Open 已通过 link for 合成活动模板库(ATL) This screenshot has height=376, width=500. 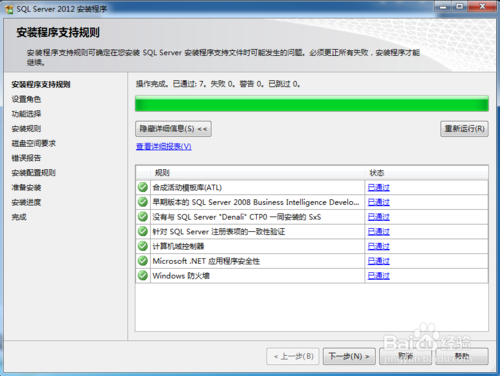click(379, 187)
